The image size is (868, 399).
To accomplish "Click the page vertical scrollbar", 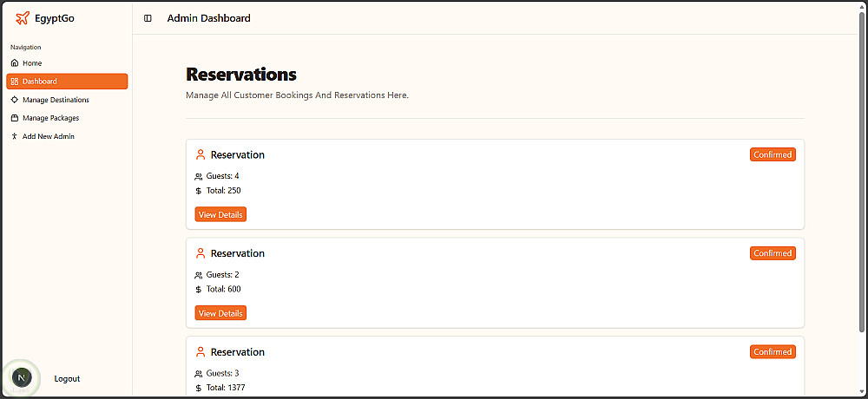I will coord(861,173).
